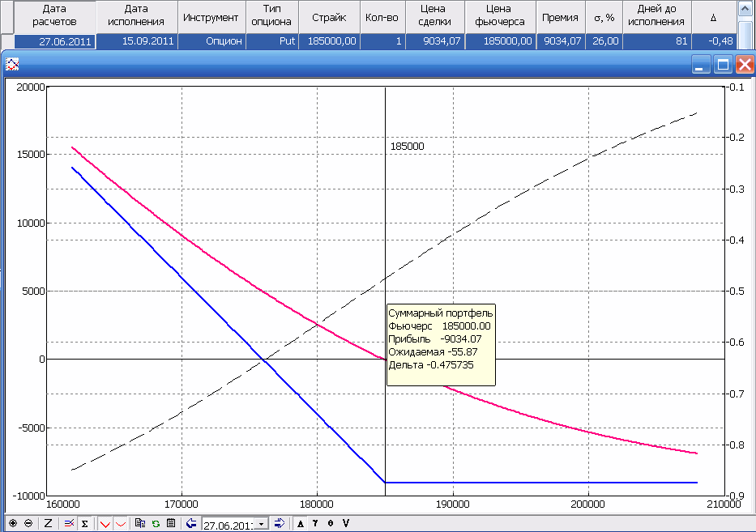Toggle the Gamma greek curve button
The width and height of the screenshot is (756, 532).
click(315, 524)
